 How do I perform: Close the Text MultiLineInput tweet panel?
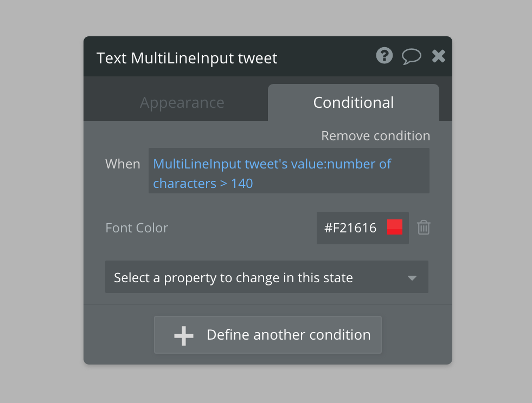pyautogui.click(x=438, y=56)
